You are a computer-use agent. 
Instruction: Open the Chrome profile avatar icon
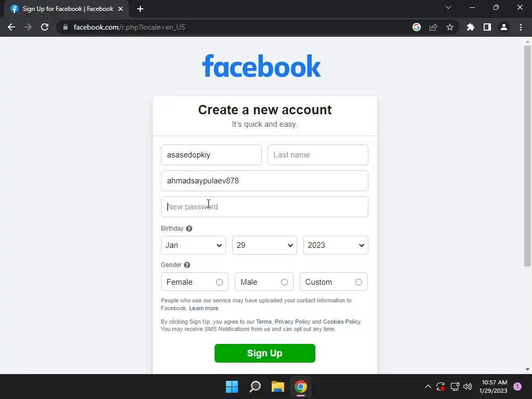(504, 27)
